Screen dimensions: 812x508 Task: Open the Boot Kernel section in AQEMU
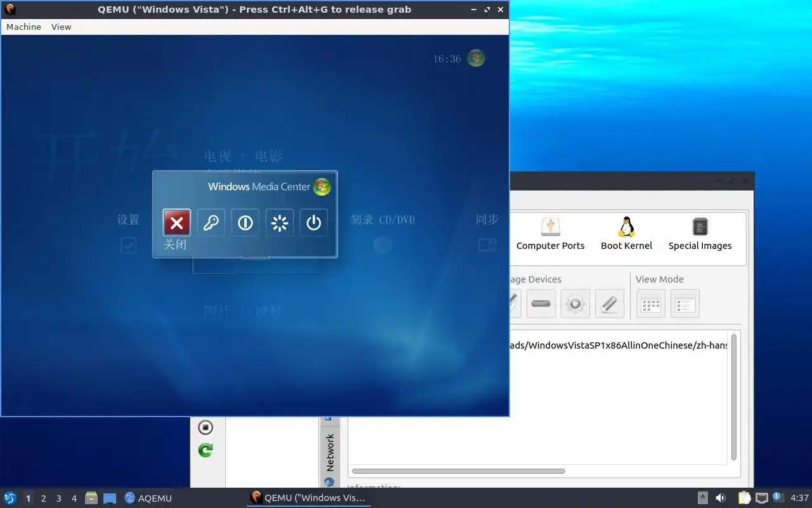point(627,234)
